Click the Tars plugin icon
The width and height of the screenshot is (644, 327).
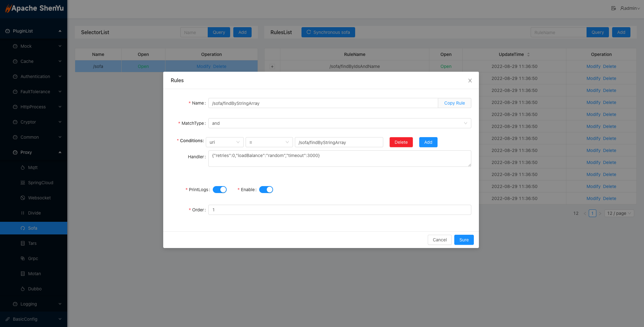(23, 243)
